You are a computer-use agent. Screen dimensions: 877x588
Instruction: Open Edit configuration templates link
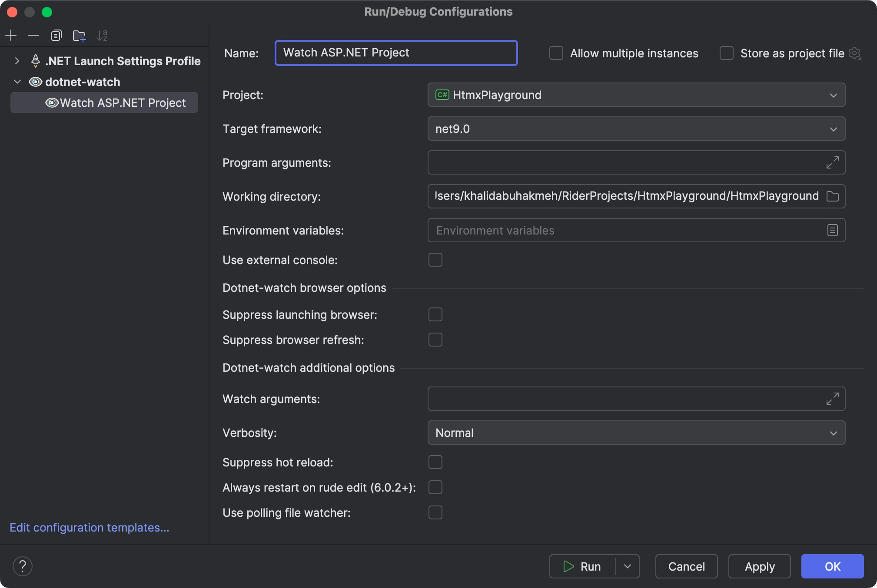(90, 527)
